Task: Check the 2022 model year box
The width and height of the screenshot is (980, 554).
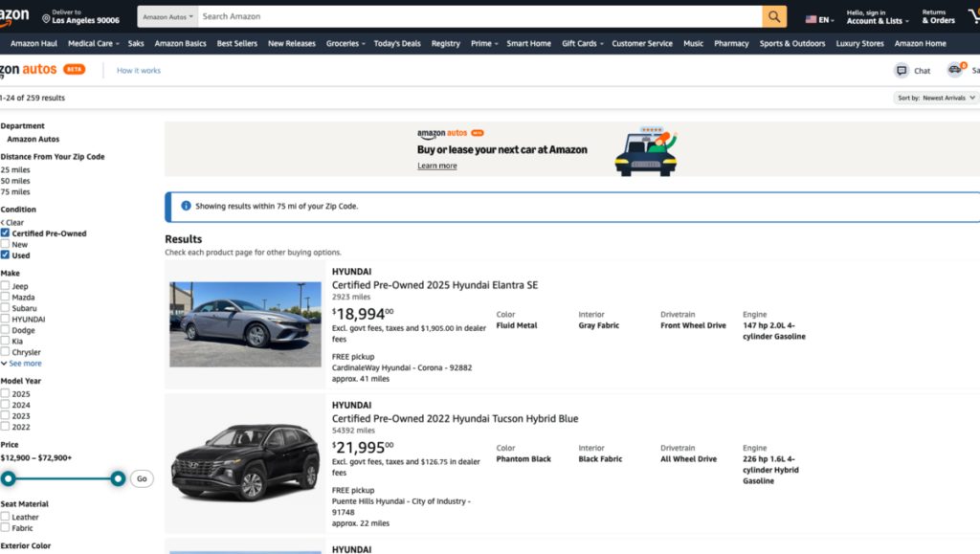Action: [x=5, y=427]
